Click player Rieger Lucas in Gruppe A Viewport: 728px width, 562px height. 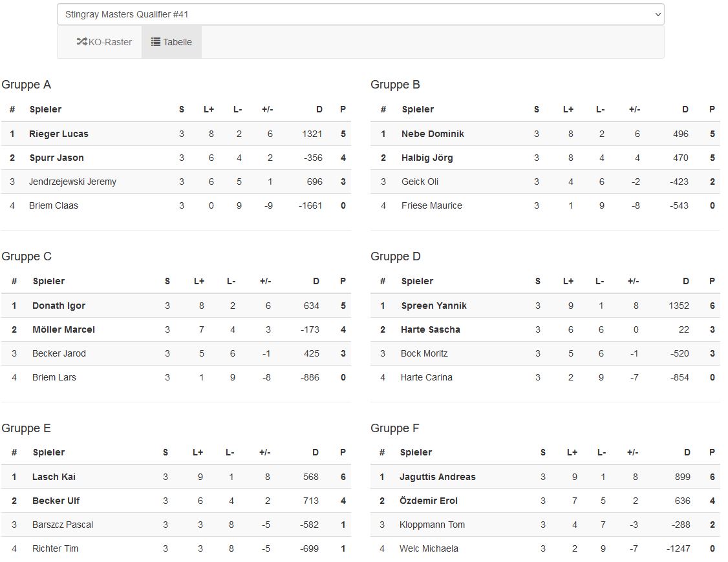click(x=59, y=134)
